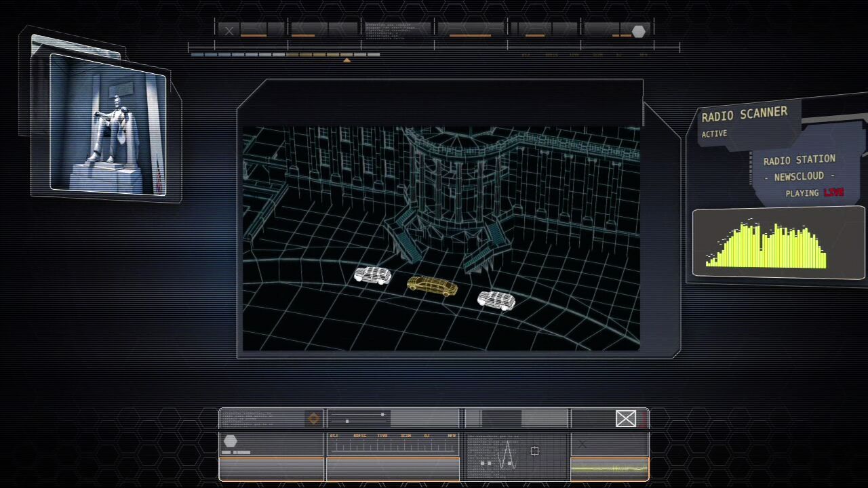
Task: Select the right white wireframe SUV
Action: 496,300
